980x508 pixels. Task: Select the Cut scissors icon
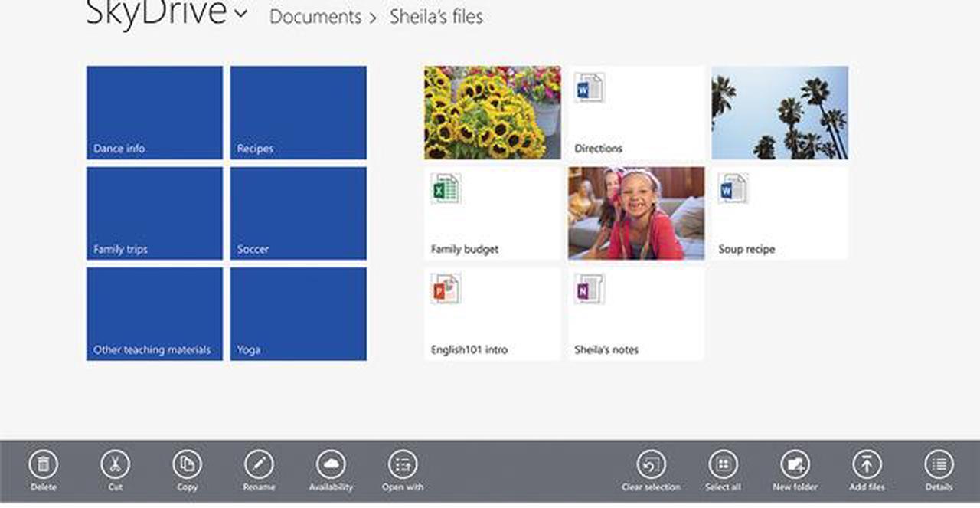(x=115, y=464)
